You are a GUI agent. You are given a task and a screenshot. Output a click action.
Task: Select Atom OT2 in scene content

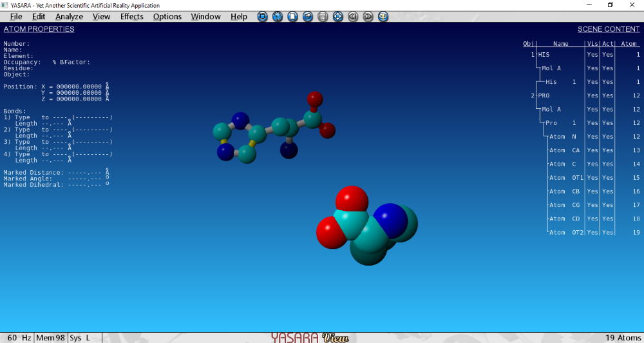point(566,232)
